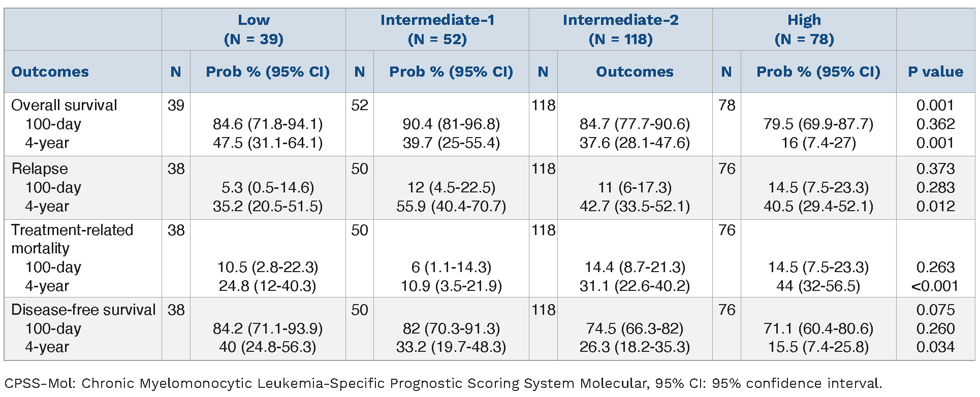This screenshot has height=397, width=980.
Task: Select the value 10.9 (3.5-21.9)
Action: pos(451,286)
